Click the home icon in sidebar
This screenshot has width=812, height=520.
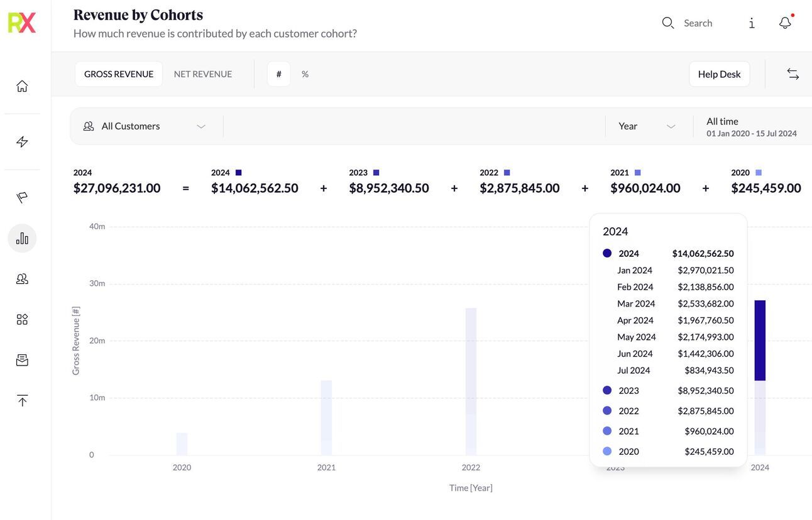(x=22, y=86)
